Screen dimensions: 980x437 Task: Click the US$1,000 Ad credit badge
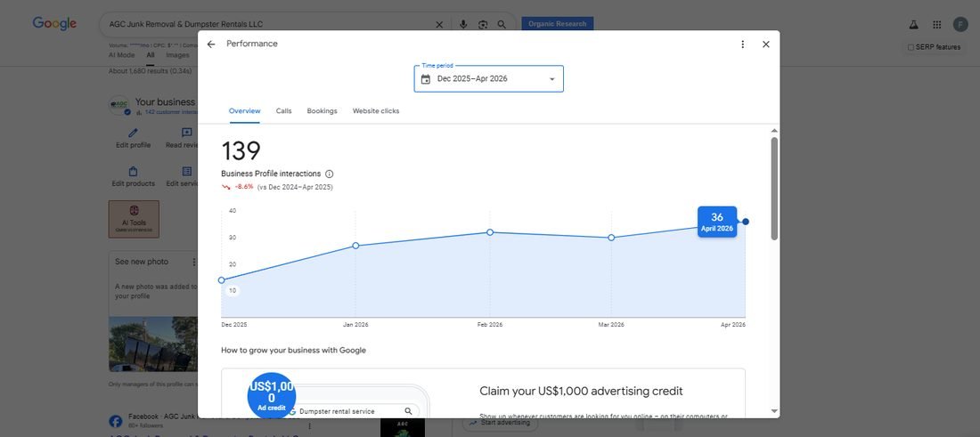[271, 396]
